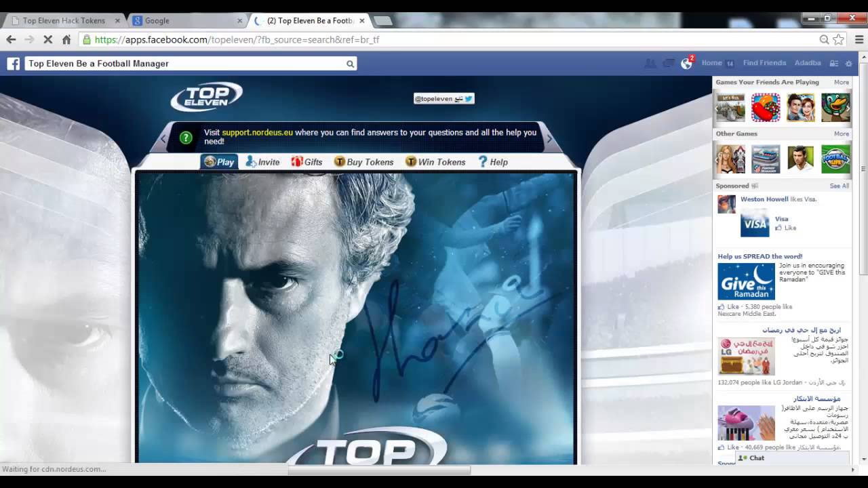Image resolution: width=868 pixels, height=488 pixels.
Task: Click the Top Eleven logo
Action: (x=206, y=96)
